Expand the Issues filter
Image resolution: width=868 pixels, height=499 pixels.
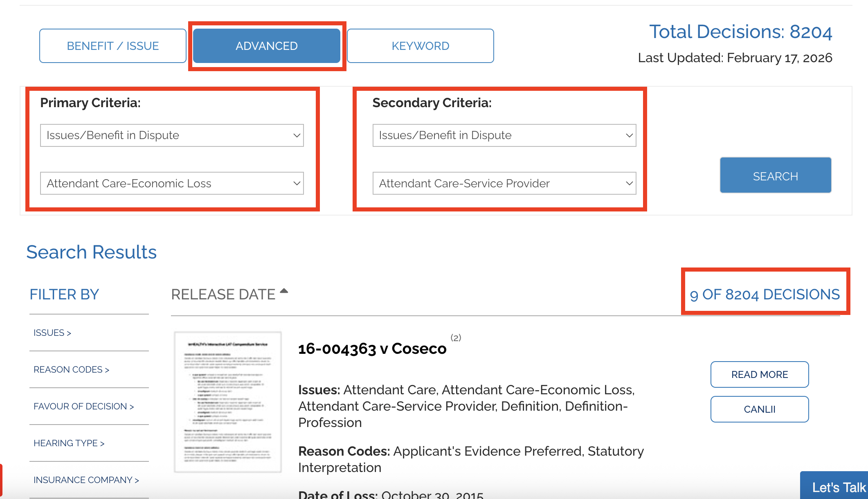click(x=52, y=333)
